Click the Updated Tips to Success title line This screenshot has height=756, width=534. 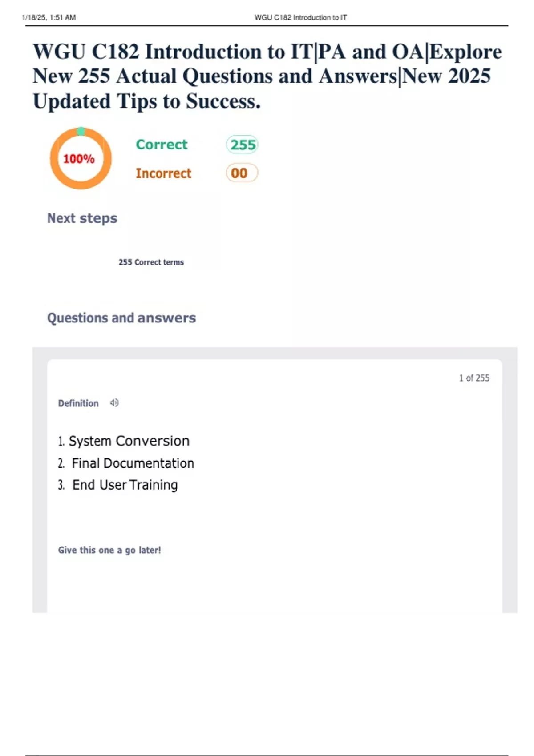coord(146,101)
